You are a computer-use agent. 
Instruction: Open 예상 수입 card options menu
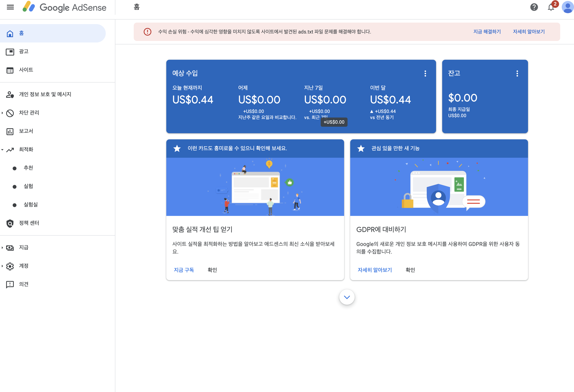[425, 73]
